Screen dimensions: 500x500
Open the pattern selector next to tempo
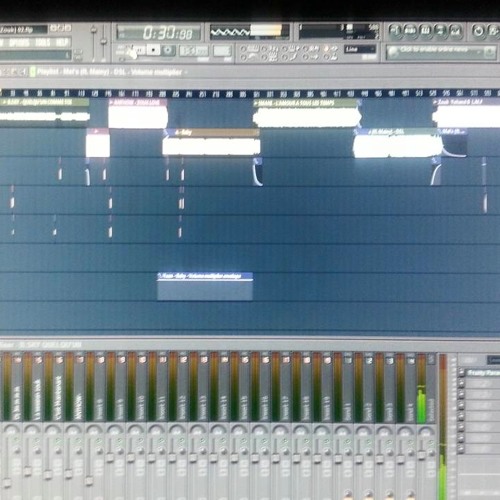click(x=222, y=51)
